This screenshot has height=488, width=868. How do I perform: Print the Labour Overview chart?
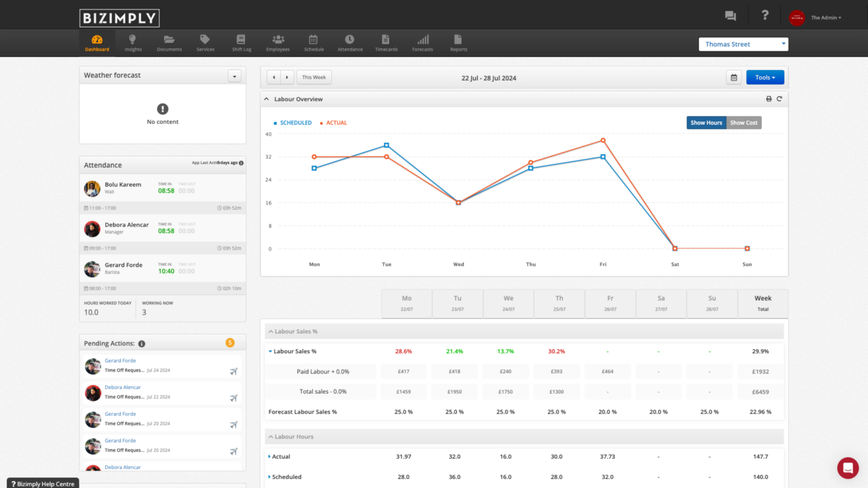pyautogui.click(x=769, y=98)
